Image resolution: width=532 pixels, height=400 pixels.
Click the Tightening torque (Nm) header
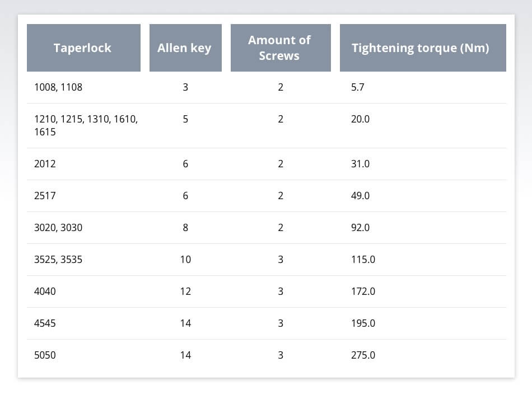tap(421, 48)
